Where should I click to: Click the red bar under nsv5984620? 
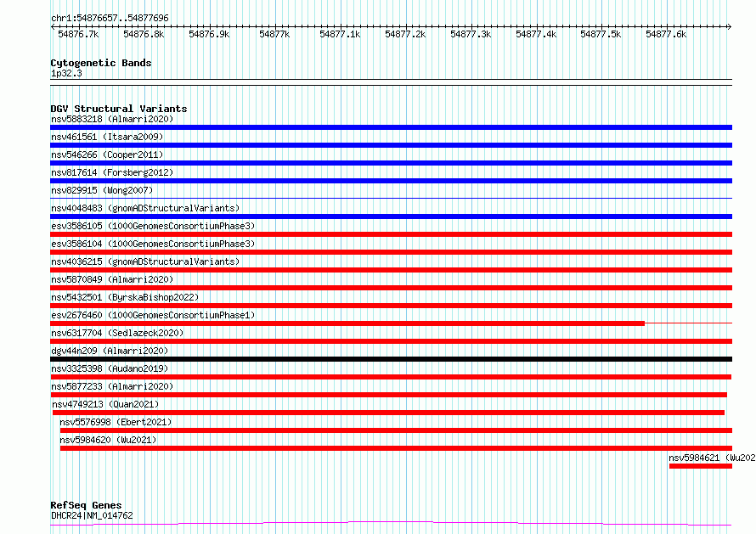[x=396, y=448]
